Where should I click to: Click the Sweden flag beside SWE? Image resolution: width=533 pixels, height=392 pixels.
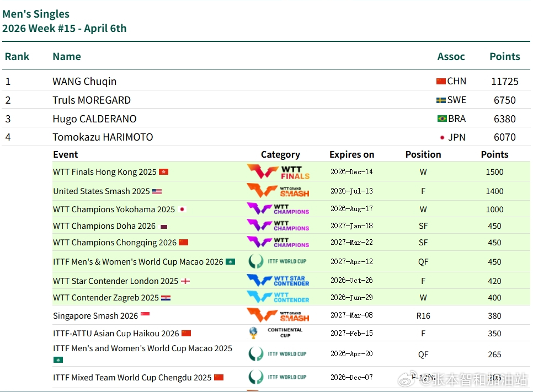pos(441,100)
